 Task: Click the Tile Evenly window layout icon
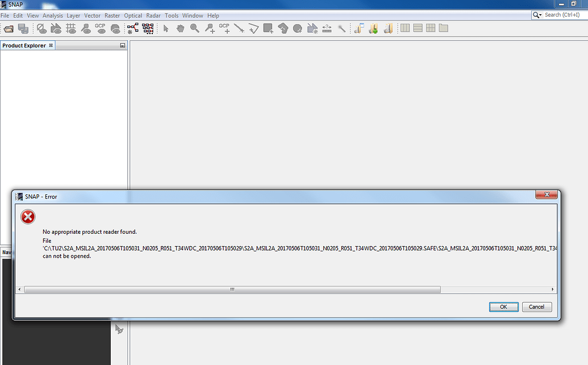[x=431, y=28]
